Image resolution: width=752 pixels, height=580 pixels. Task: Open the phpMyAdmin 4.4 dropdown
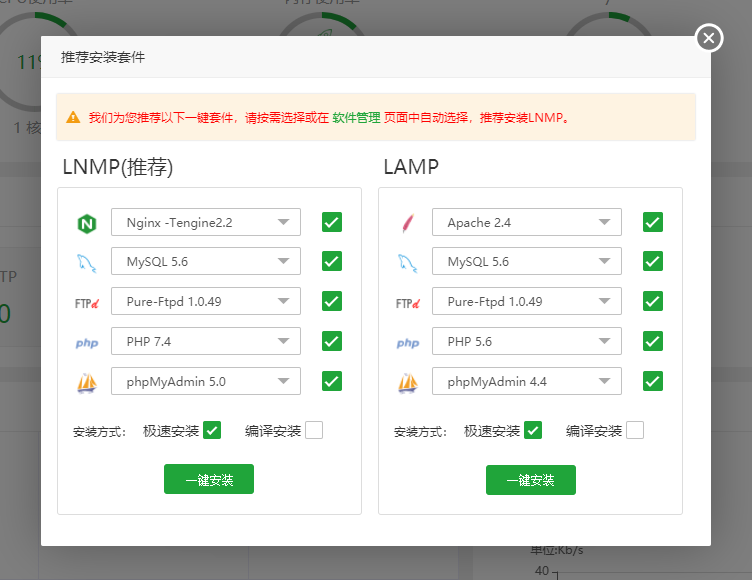point(527,381)
